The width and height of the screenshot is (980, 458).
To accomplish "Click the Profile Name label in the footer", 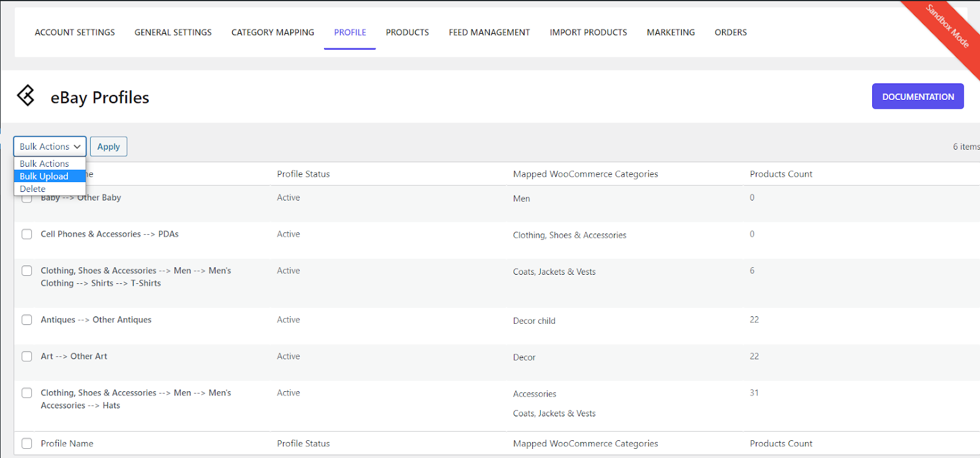I will (67, 443).
